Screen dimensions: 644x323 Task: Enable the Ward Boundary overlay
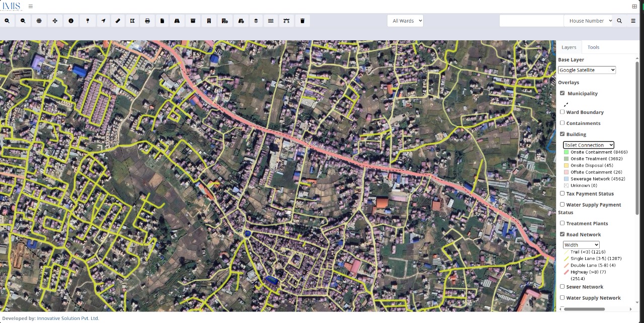click(x=562, y=112)
